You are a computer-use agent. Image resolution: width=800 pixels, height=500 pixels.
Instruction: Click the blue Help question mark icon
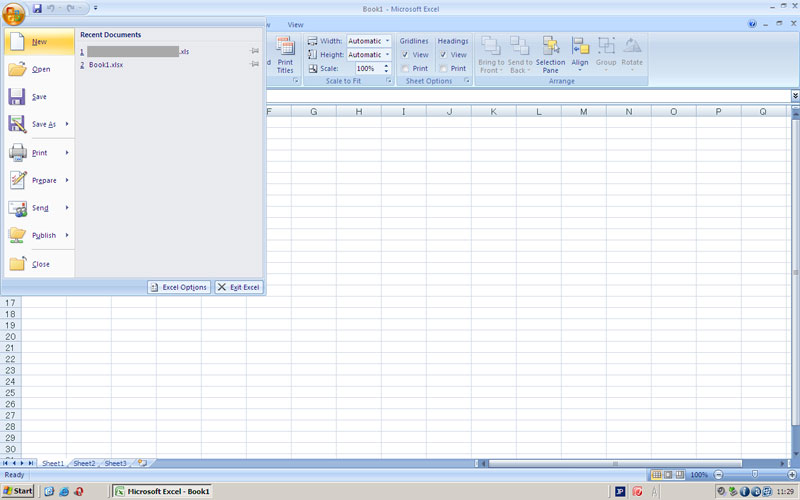(x=752, y=24)
